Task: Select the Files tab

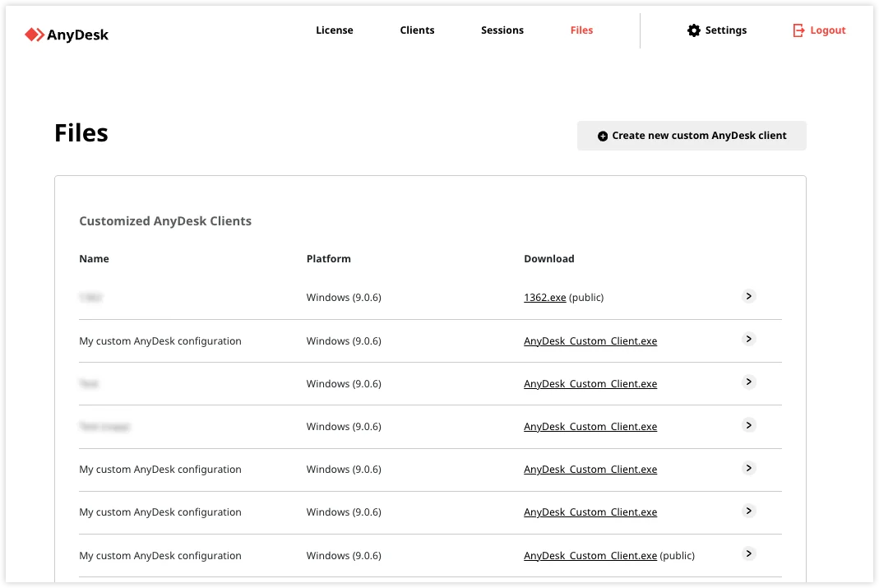Action: (581, 30)
